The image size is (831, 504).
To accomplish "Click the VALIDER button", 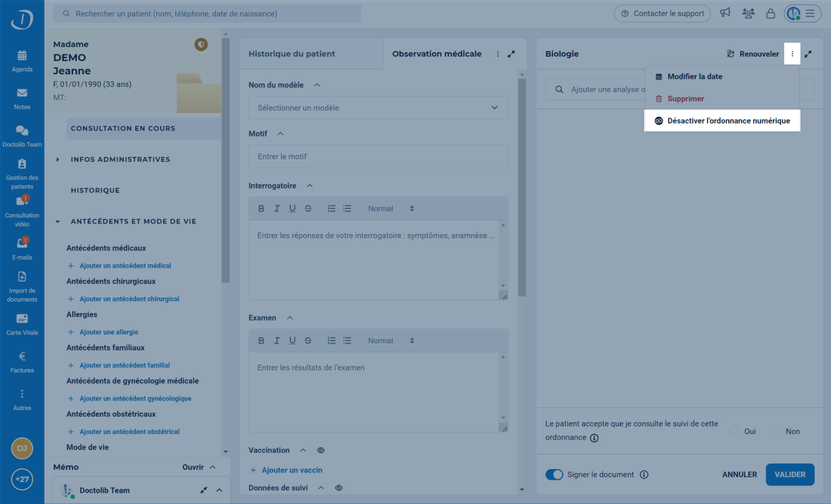I will (790, 474).
